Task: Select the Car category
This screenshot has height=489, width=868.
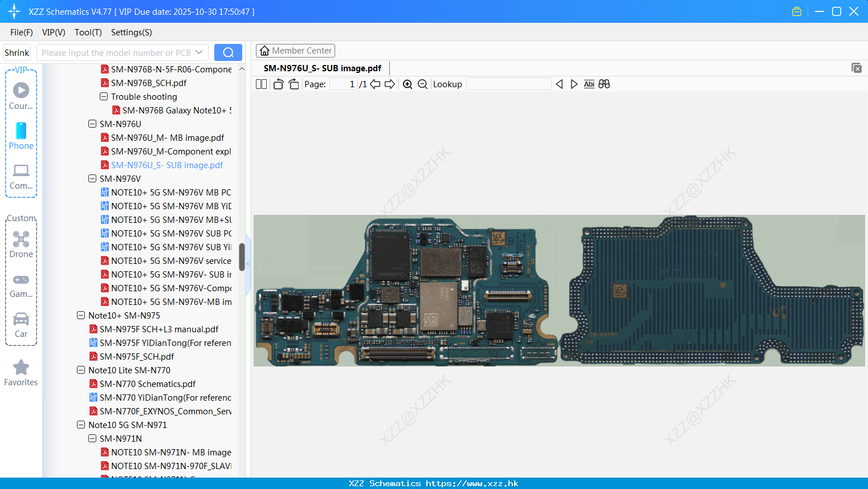Action: (21, 324)
